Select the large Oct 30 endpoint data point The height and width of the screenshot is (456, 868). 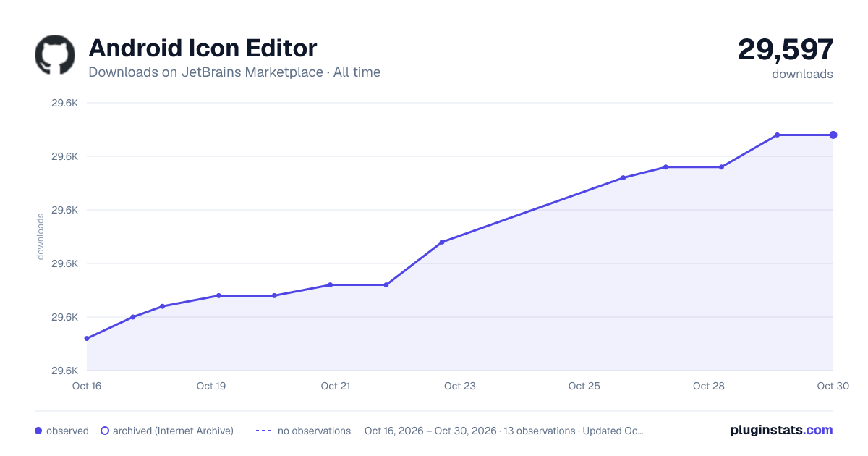click(833, 135)
